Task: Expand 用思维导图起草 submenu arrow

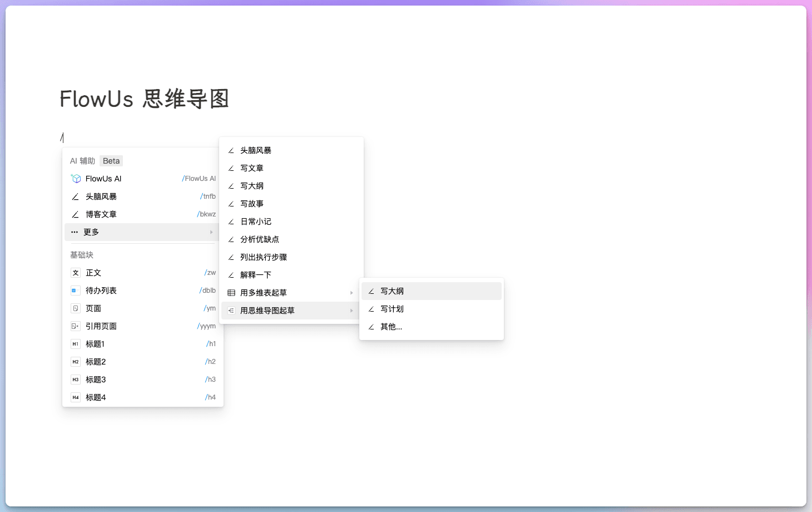Action: click(x=351, y=311)
